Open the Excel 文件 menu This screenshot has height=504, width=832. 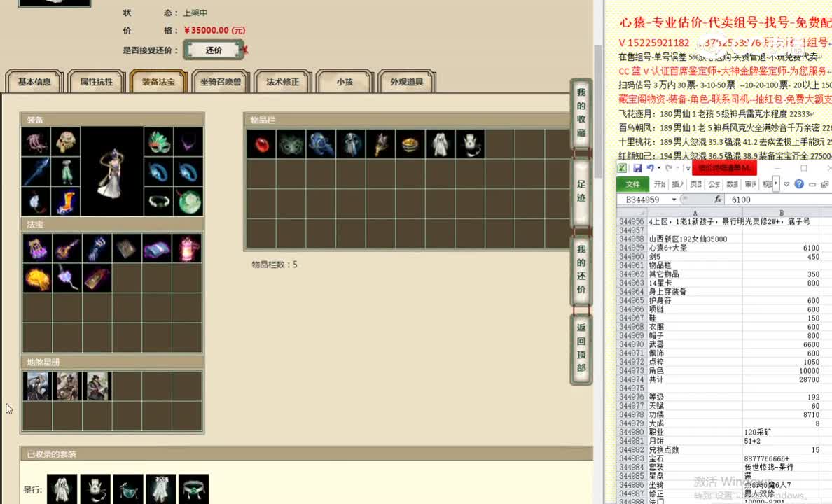coord(632,184)
